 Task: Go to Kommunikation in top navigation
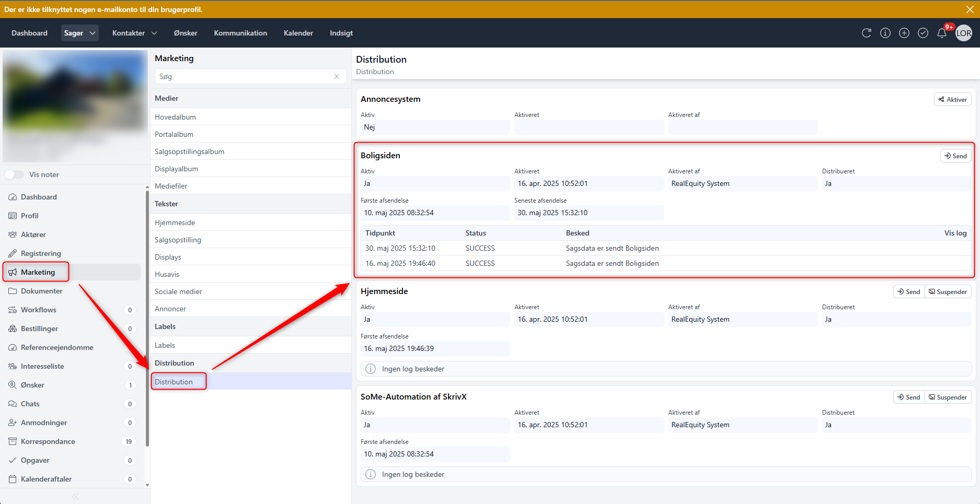[240, 33]
